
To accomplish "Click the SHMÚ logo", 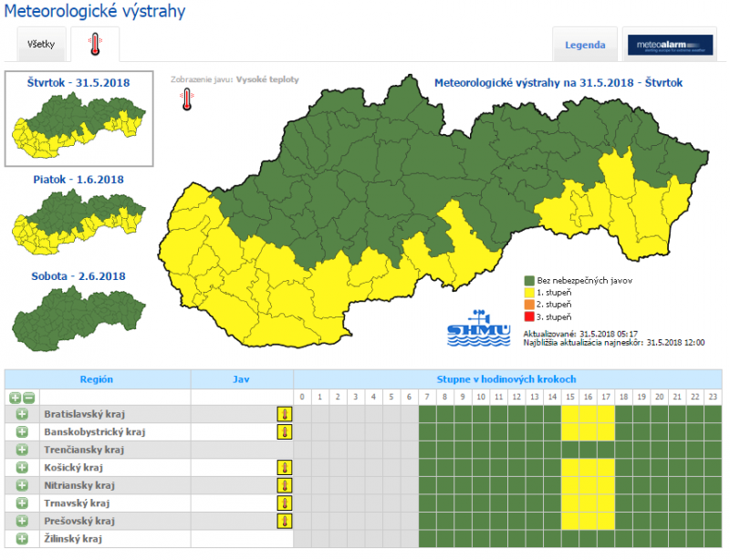I will [478, 328].
